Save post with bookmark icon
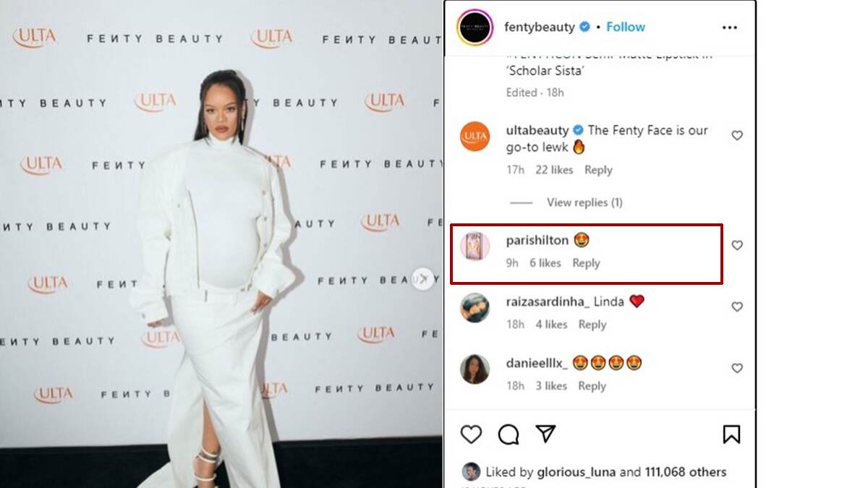 (x=731, y=434)
